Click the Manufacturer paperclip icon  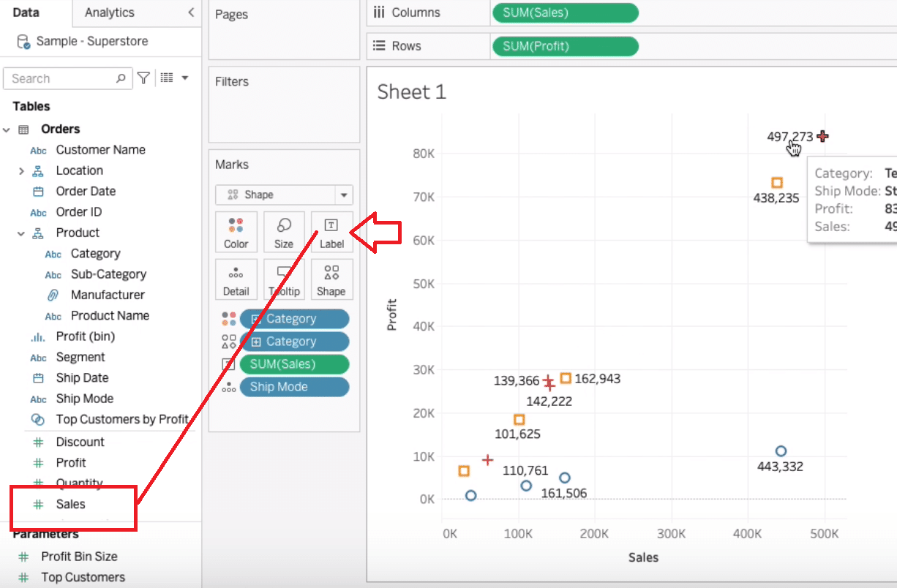point(53,295)
